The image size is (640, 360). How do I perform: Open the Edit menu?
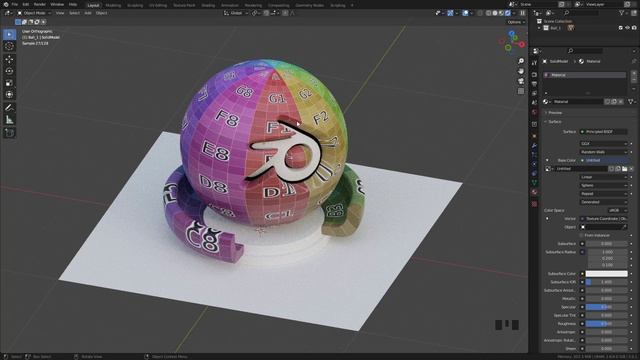click(26, 4)
